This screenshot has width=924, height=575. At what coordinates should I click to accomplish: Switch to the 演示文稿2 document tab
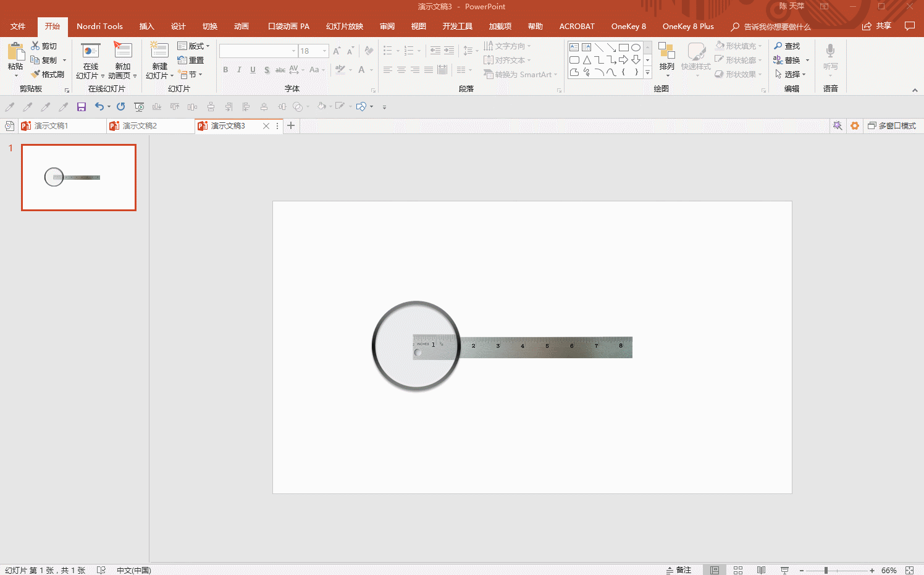(x=140, y=126)
